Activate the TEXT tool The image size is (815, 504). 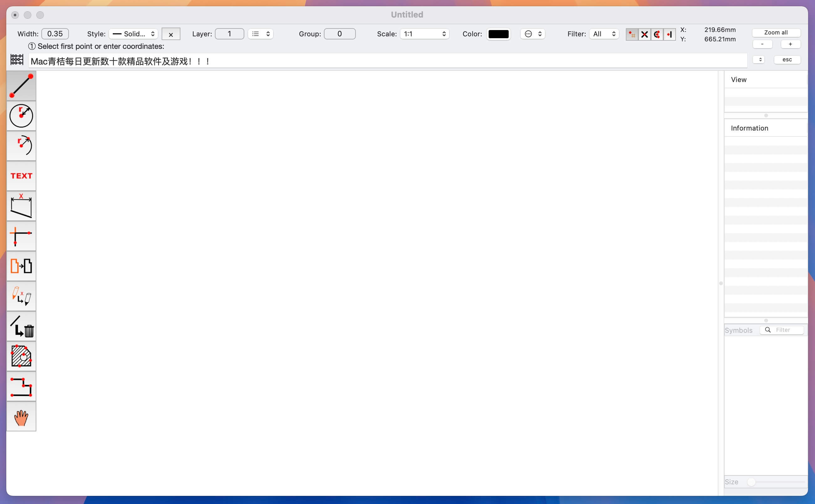pyautogui.click(x=21, y=176)
